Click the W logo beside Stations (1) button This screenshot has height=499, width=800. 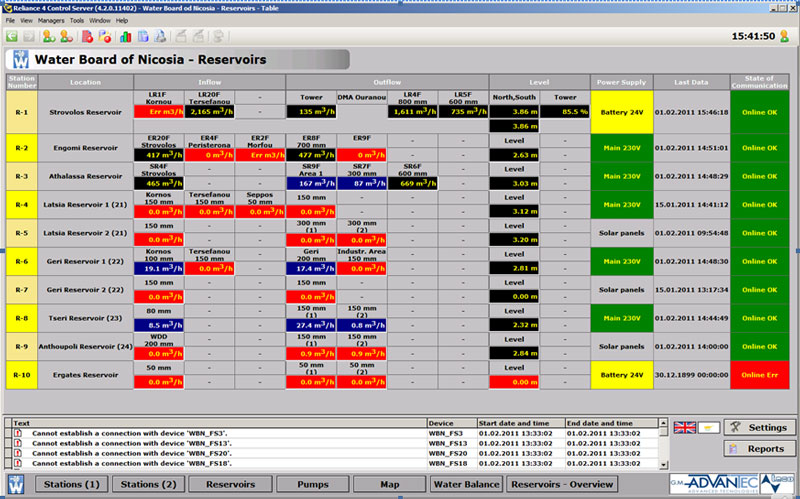tap(17, 485)
